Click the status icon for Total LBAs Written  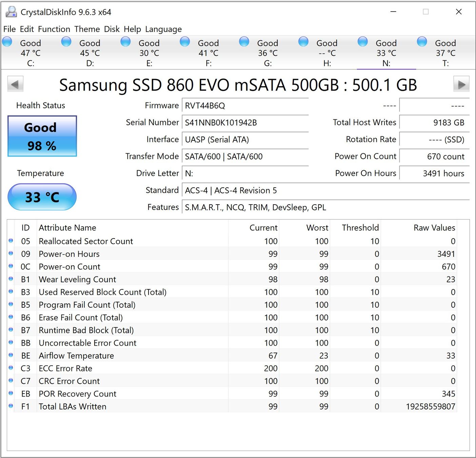tap(11, 406)
